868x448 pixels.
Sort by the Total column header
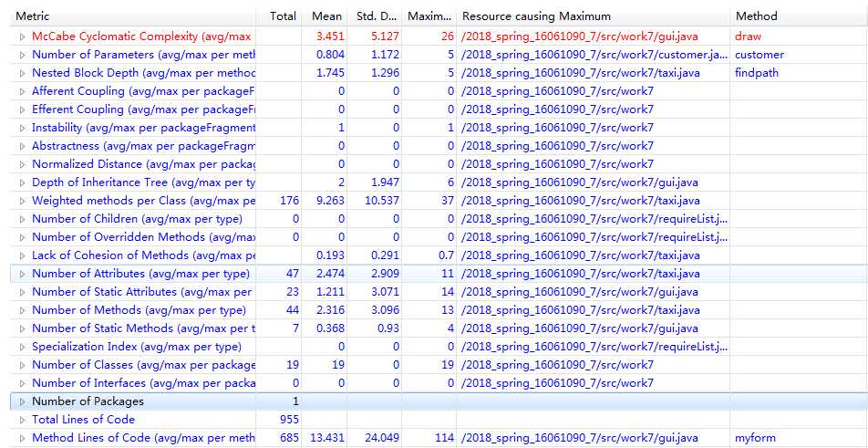pyautogui.click(x=279, y=16)
